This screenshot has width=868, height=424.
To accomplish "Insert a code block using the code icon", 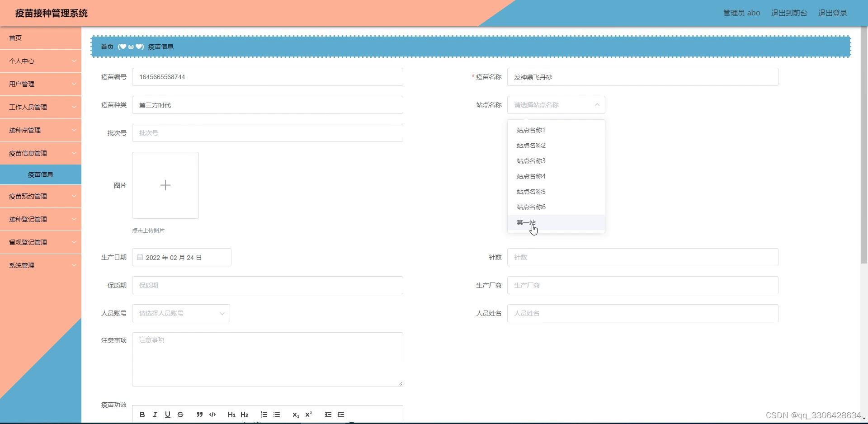I will click(x=212, y=415).
